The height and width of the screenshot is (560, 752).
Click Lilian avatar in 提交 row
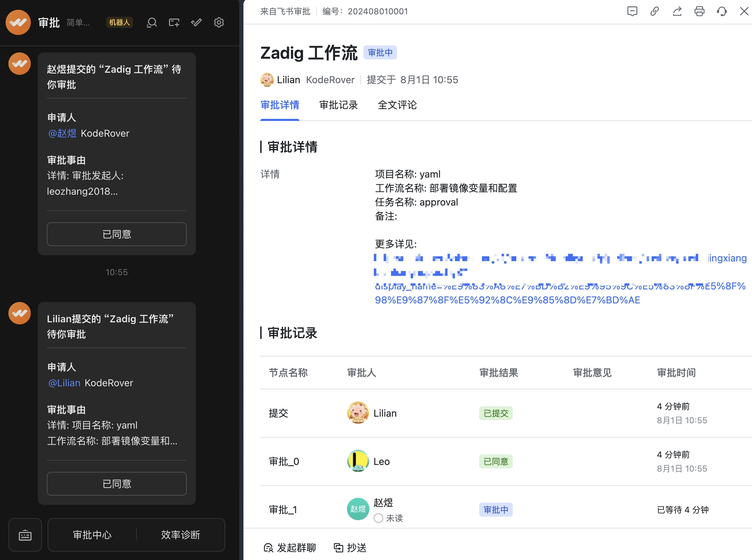(x=358, y=412)
